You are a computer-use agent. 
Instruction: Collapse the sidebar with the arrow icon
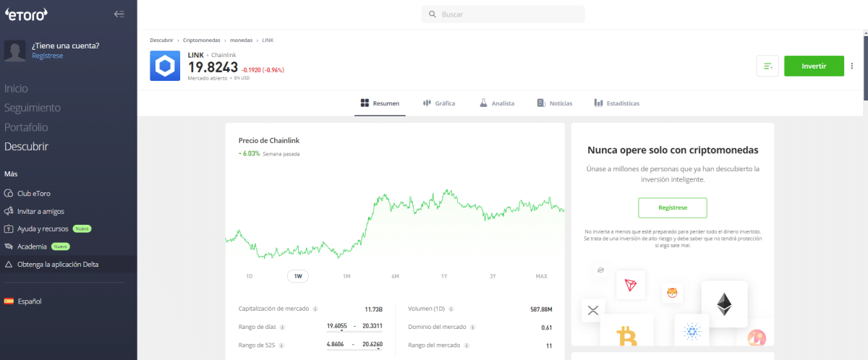[x=119, y=14]
